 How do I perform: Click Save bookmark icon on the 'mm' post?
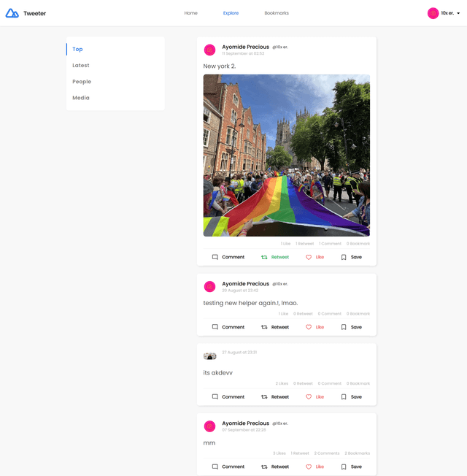(344, 467)
